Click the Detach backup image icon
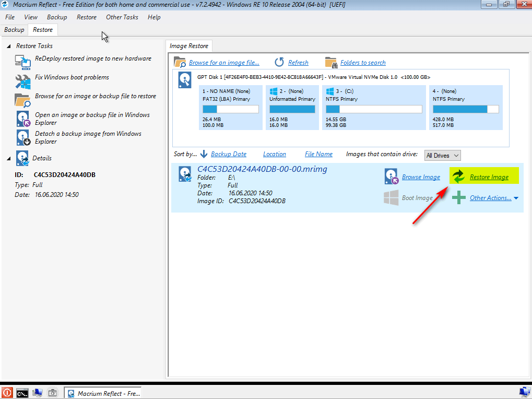This screenshot has height=399, width=532. tap(23, 138)
